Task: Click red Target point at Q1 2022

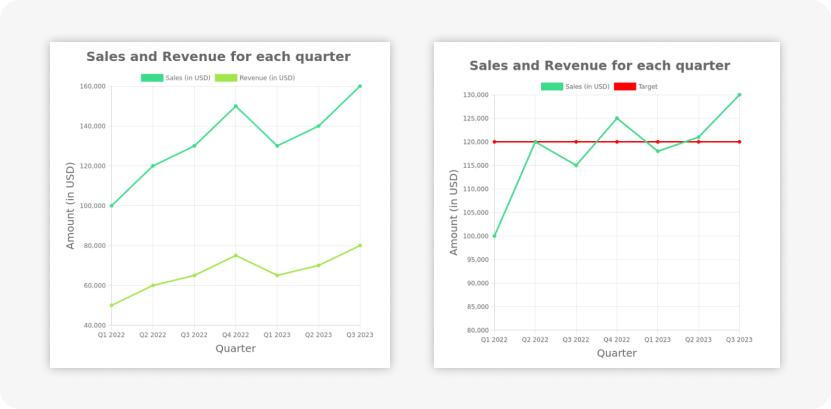Action: (494, 142)
